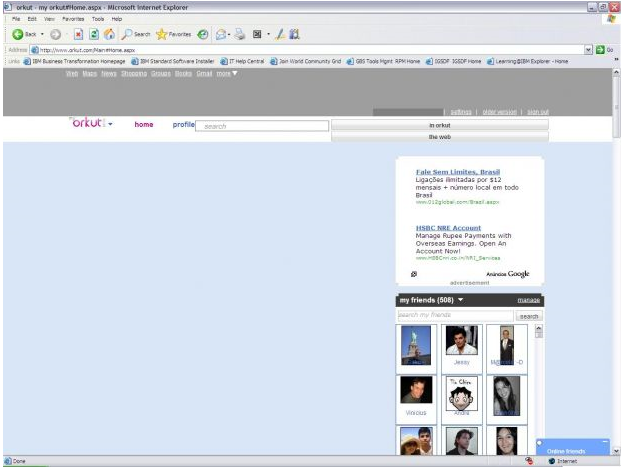Expand the Mail button dropdown arrow

(229, 34)
